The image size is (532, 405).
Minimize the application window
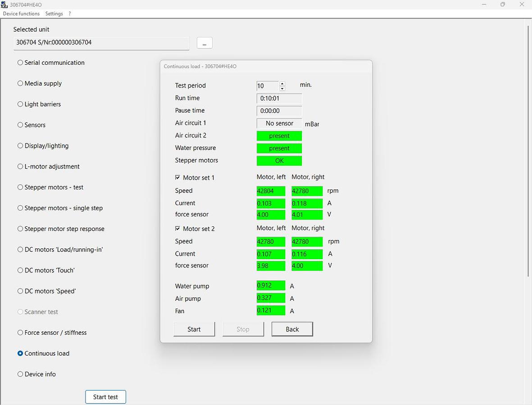pos(484,4)
